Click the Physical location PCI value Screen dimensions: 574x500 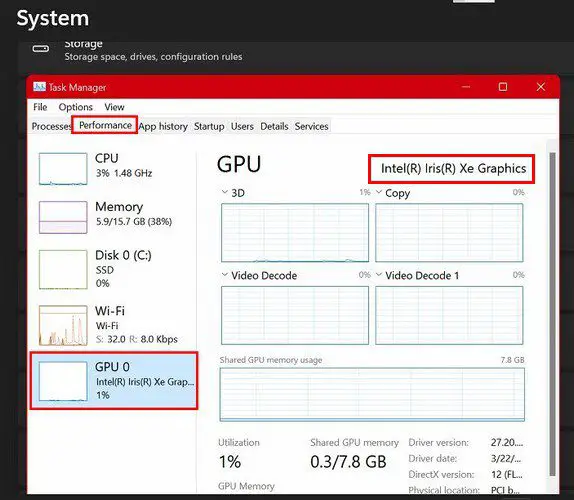pos(505,490)
